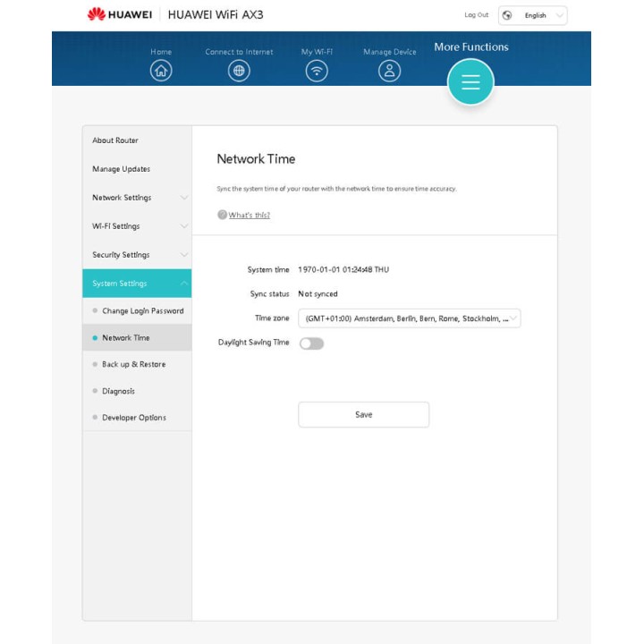
Task: Click Security Settings label in sidebar
Action: (121, 255)
